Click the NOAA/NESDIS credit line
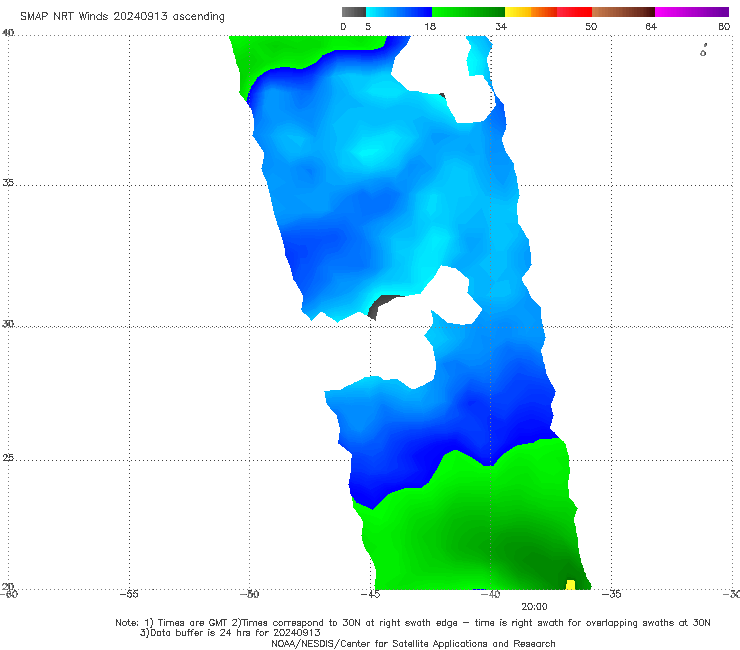 click(x=413, y=643)
